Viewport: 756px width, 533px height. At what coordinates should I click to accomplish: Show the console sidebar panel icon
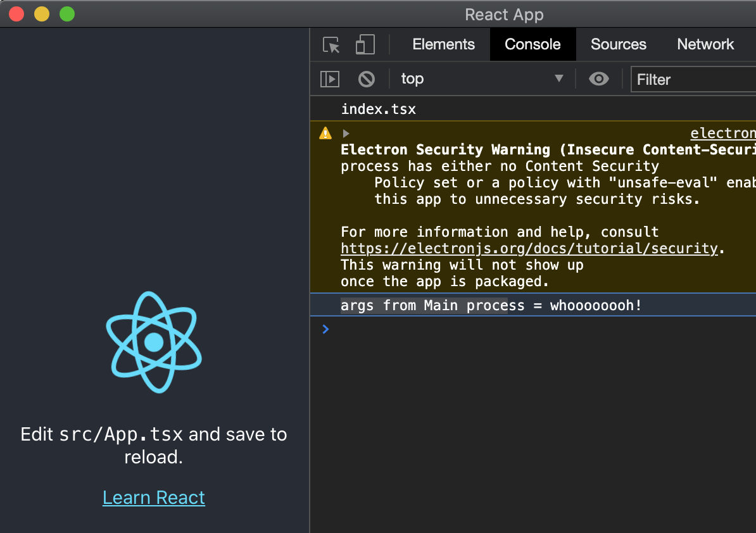(x=330, y=79)
